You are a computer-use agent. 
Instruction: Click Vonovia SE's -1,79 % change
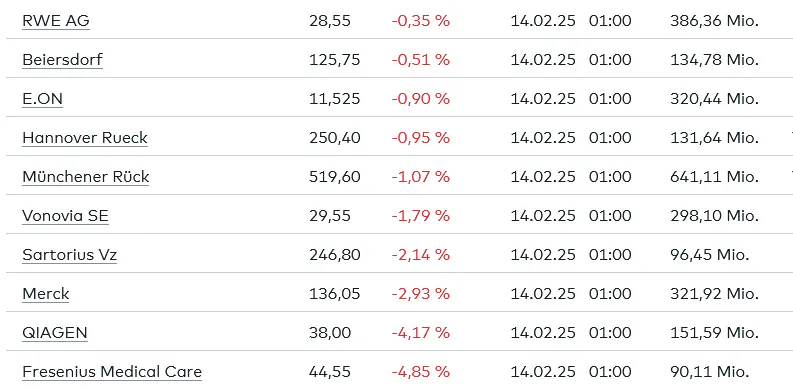(421, 216)
